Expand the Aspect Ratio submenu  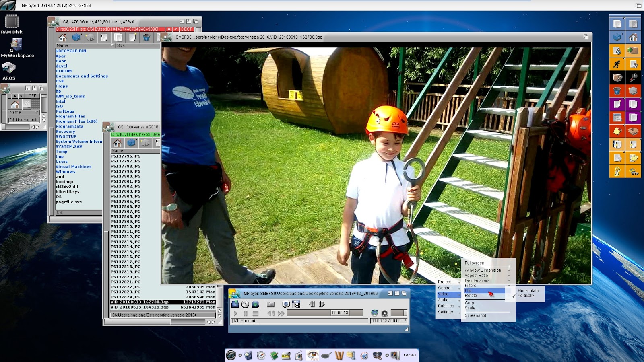(x=487, y=276)
